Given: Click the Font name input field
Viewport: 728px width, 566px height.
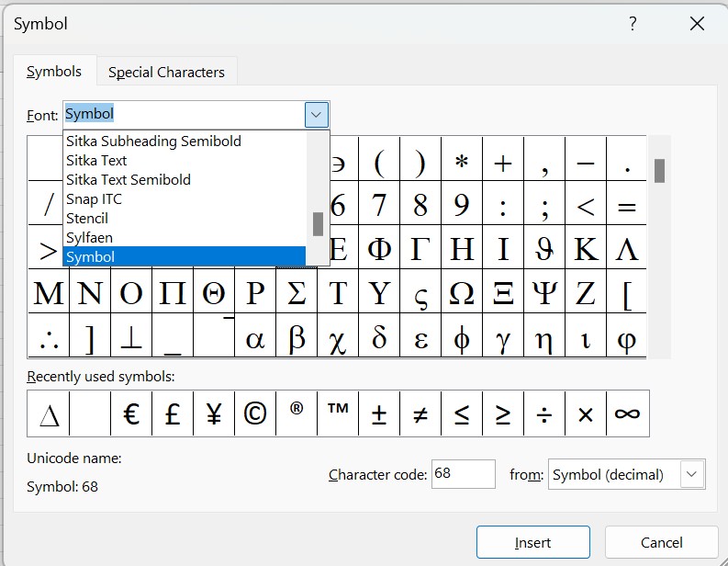Looking at the screenshot, I should click(185, 114).
